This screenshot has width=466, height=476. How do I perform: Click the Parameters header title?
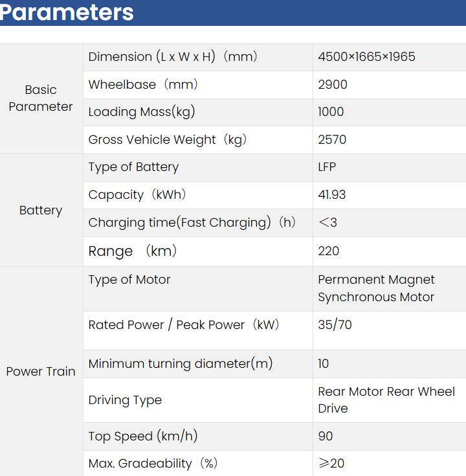67,12
